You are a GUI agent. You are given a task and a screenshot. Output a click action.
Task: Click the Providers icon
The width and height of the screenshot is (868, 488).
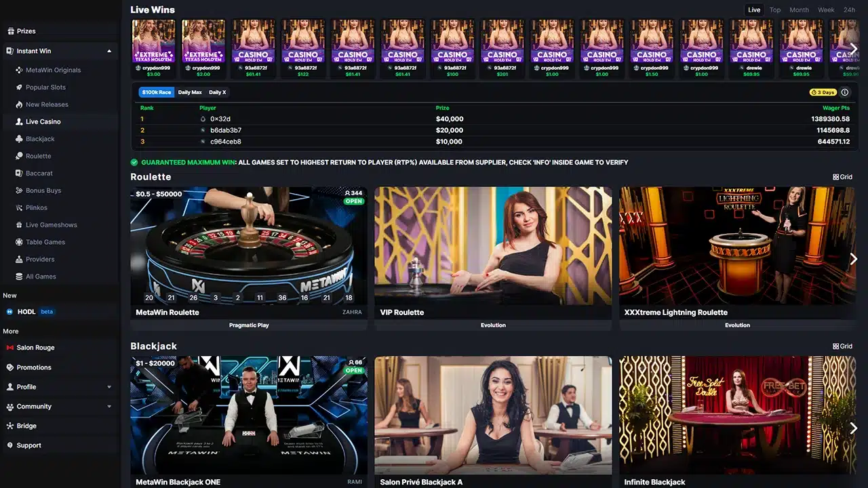point(20,260)
